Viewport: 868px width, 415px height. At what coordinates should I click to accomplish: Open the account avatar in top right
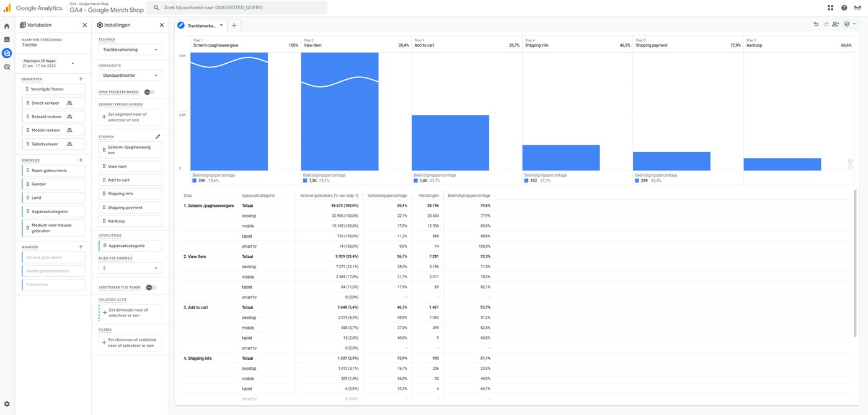tap(857, 8)
